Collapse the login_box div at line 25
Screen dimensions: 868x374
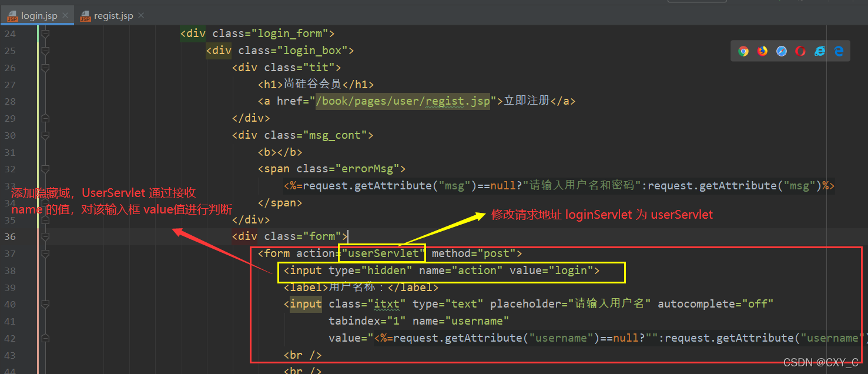45,51
